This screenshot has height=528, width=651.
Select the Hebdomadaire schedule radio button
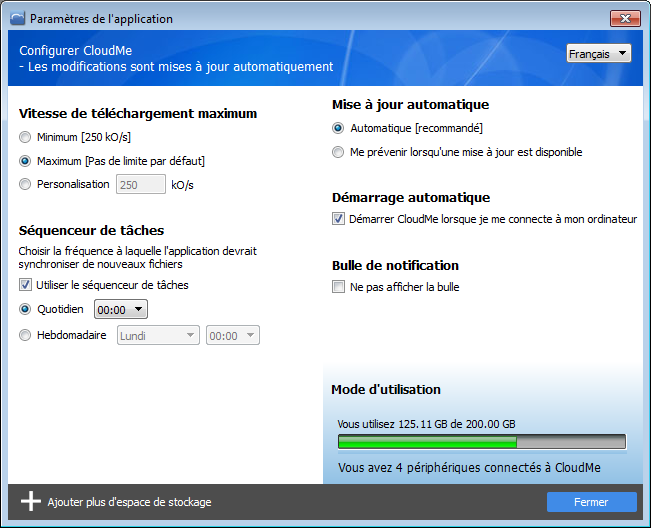point(25,335)
